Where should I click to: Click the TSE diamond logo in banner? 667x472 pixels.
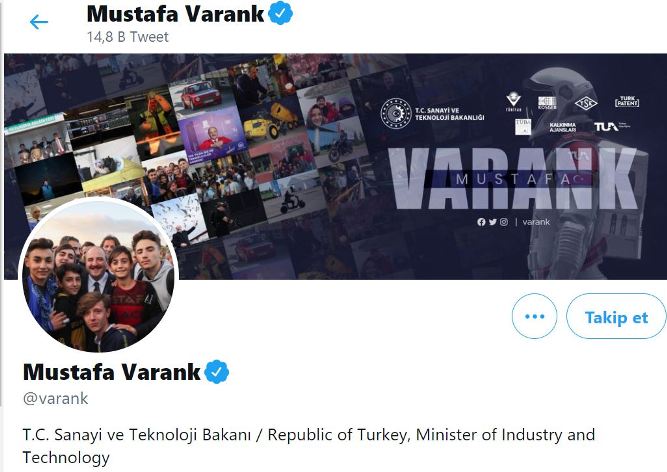[586, 103]
